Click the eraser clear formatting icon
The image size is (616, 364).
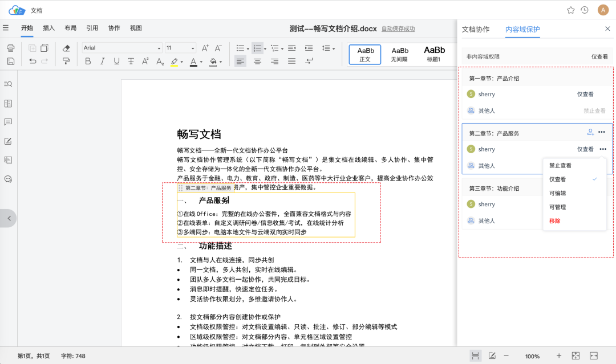tap(66, 48)
